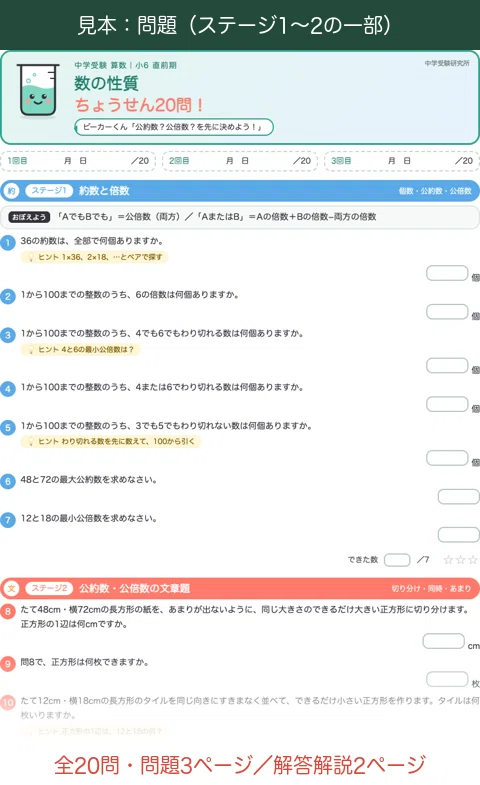Select question number 3 circle
480x785 pixels.
(x=8, y=335)
